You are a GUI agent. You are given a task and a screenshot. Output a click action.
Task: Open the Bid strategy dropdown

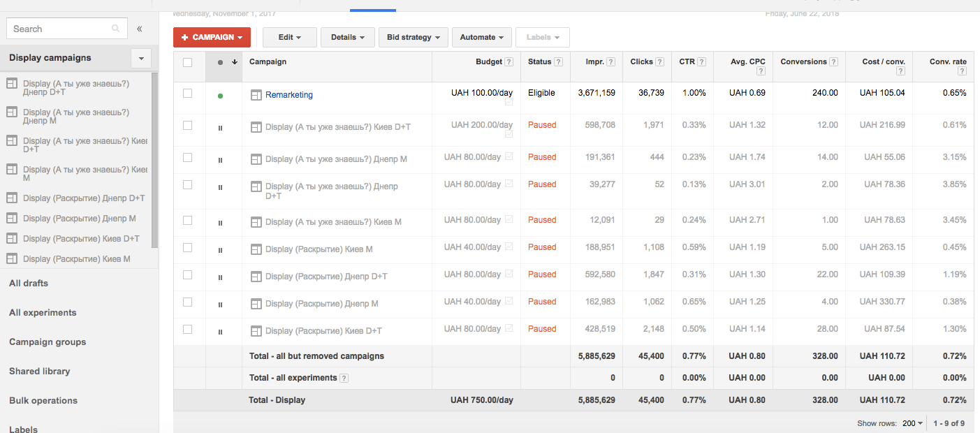tap(413, 37)
